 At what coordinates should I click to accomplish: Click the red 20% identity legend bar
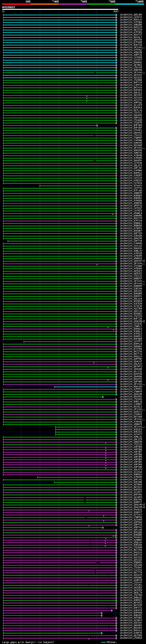tap(16, 4)
